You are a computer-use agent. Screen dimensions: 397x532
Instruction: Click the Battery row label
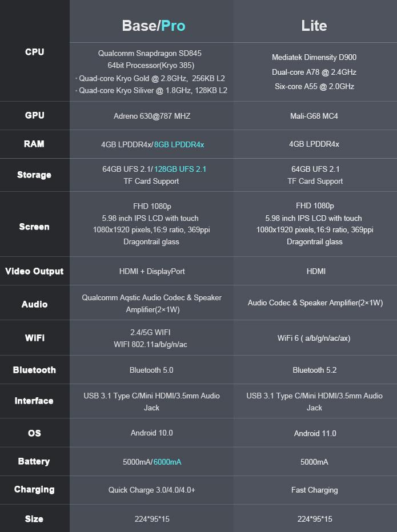(x=34, y=461)
